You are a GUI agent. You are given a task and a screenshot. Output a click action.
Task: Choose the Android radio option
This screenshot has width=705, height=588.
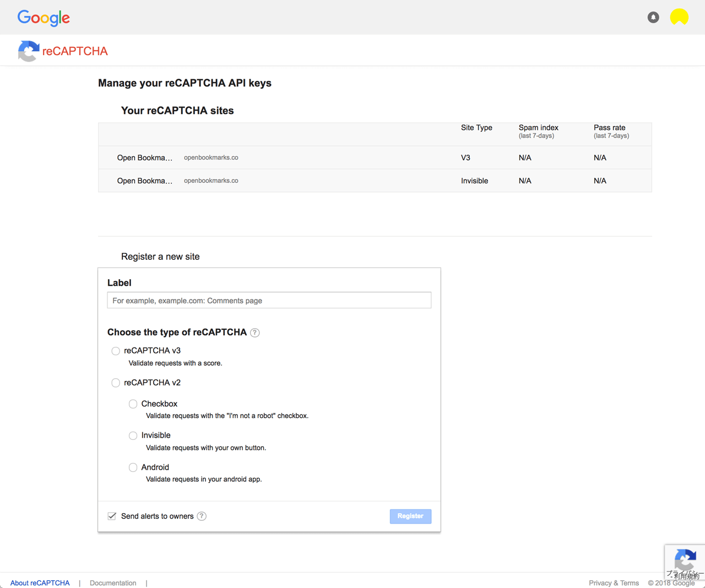[x=133, y=467]
